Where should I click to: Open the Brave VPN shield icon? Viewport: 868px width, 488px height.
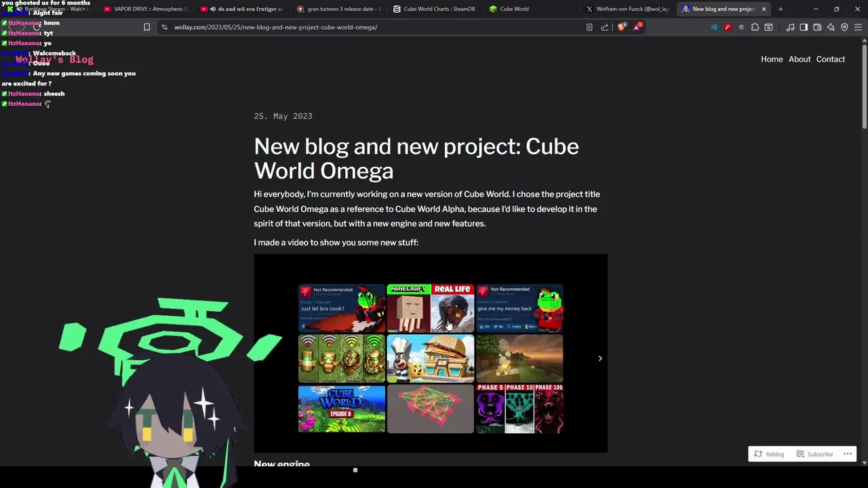(844, 27)
